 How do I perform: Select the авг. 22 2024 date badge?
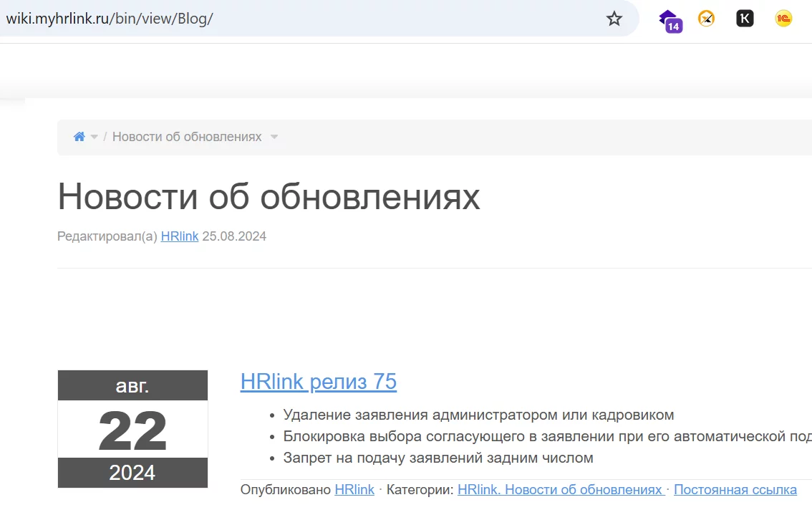pos(132,429)
